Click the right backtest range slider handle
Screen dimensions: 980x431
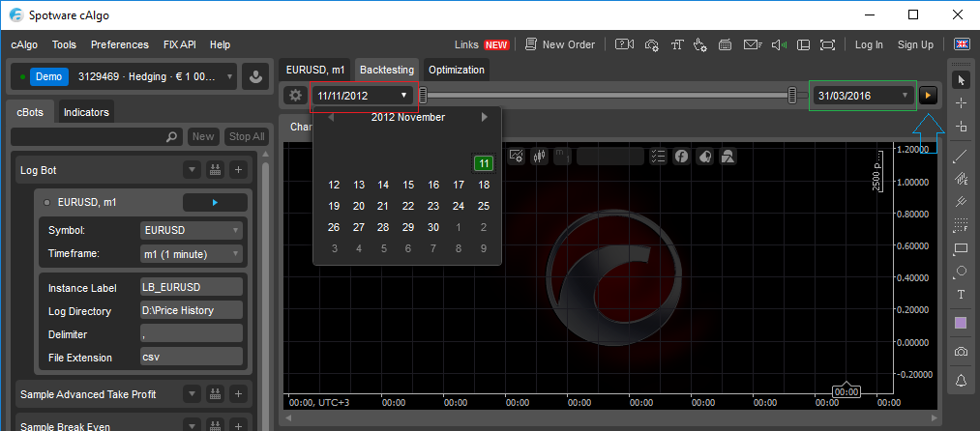pyautogui.click(x=792, y=96)
